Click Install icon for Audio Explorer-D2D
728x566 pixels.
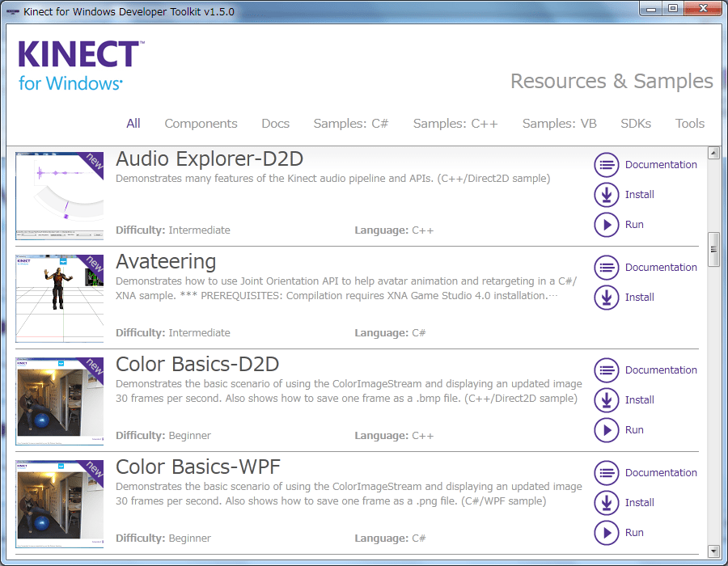pos(607,195)
